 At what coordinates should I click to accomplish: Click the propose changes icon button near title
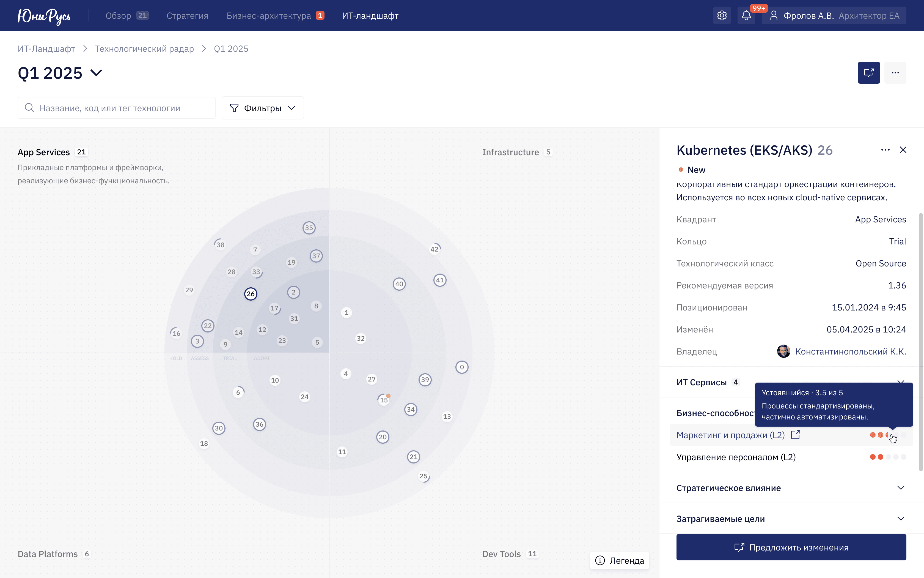(869, 73)
